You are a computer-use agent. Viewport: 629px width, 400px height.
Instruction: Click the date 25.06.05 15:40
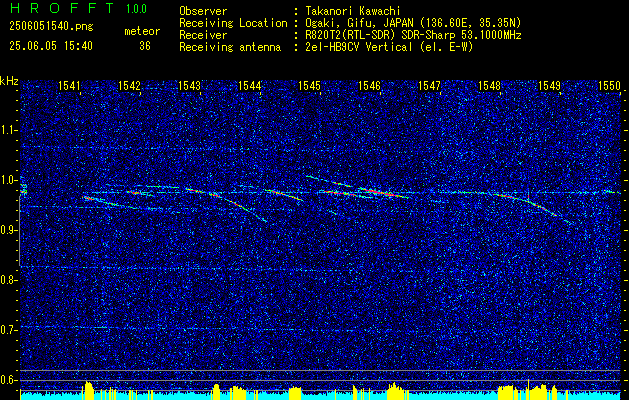tap(51, 46)
